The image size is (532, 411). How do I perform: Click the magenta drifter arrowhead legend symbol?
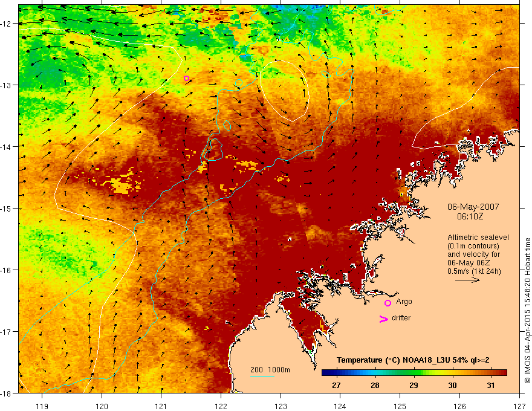tap(384, 319)
